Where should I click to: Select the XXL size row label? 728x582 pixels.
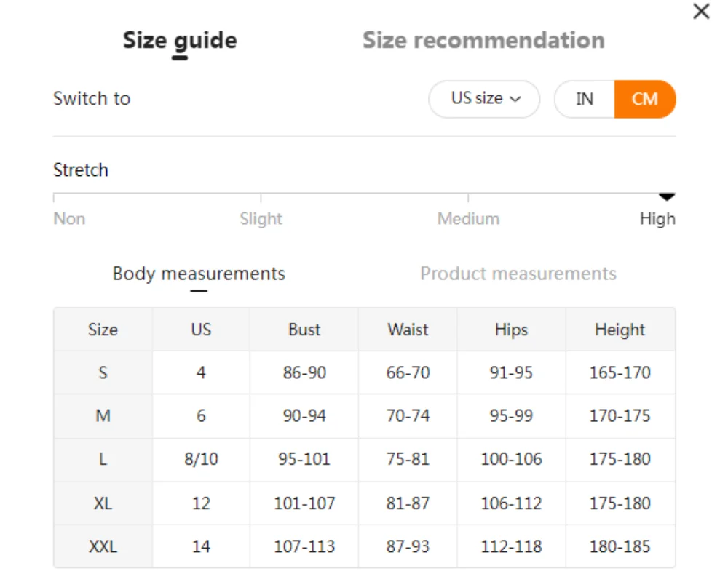[103, 546]
